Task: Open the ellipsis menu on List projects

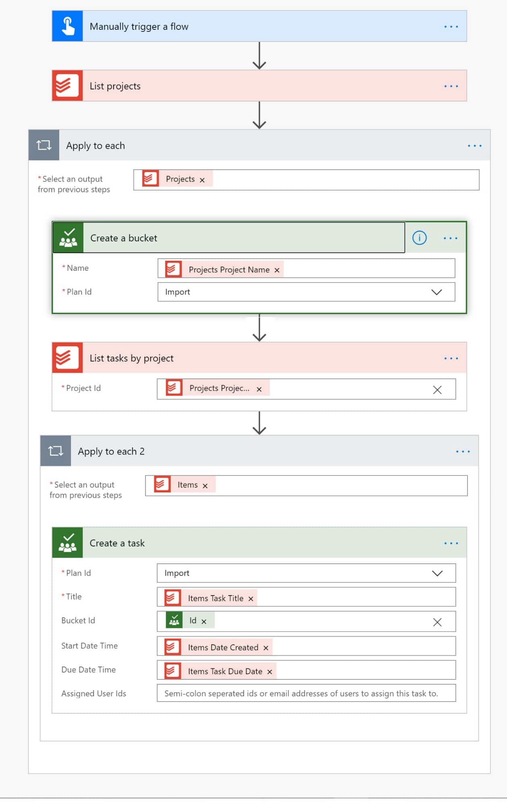Action: [451, 86]
